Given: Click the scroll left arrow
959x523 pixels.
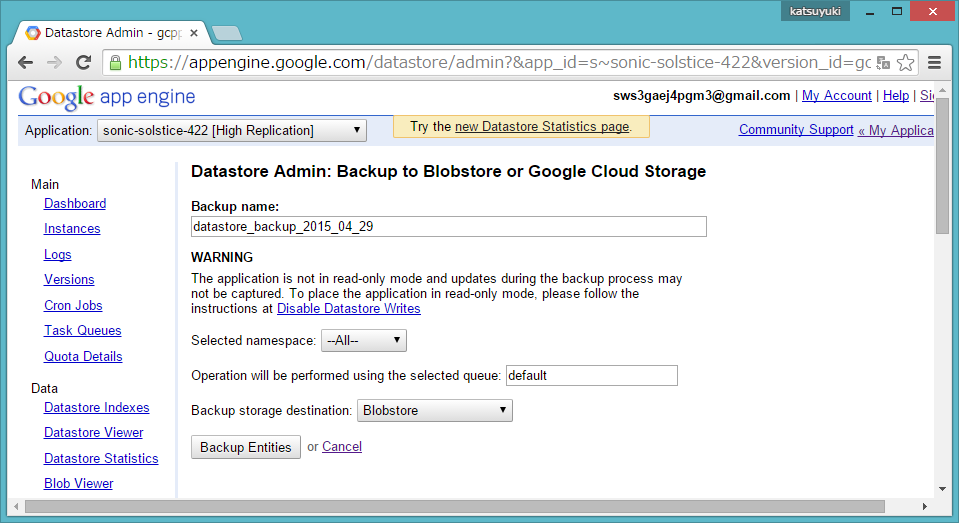Looking at the screenshot, I should pyautogui.click(x=16, y=506).
